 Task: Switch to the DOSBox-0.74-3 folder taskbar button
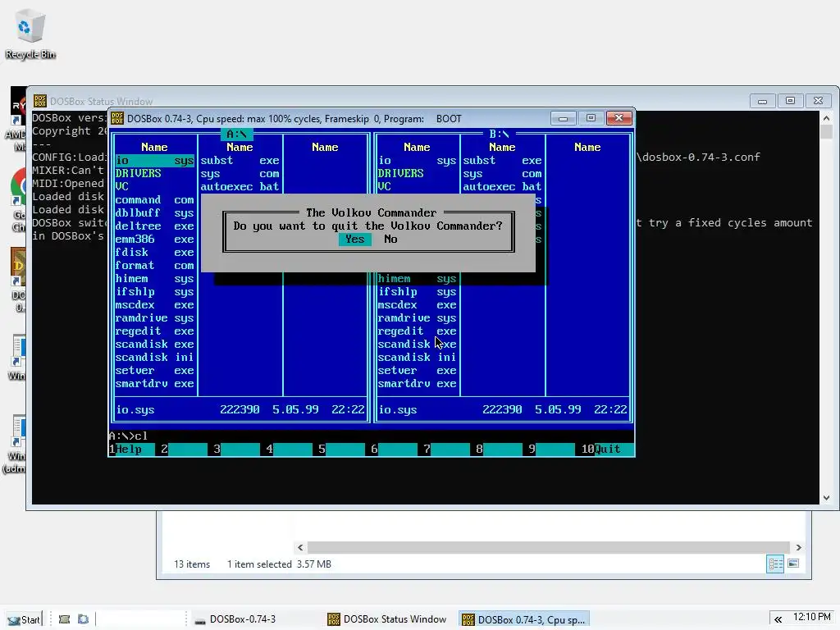click(235, 619)
